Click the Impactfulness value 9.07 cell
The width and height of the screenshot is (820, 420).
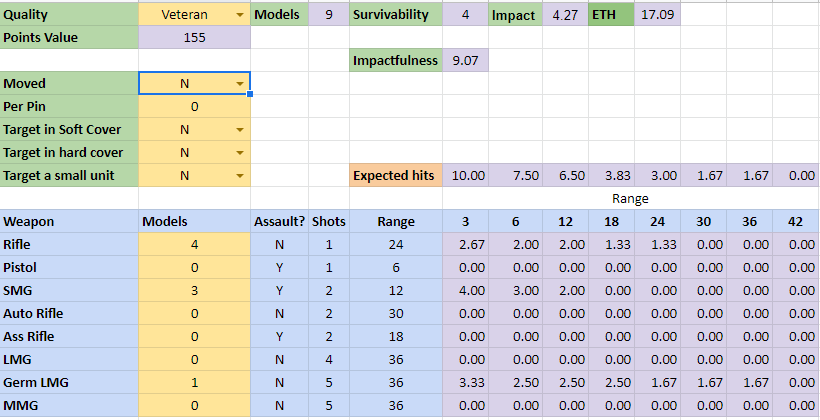(x=465, y=61)
